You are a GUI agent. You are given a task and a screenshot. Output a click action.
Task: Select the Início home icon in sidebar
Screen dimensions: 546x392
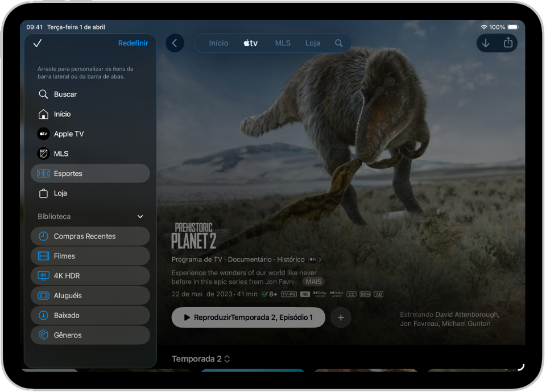[x=43, y=114]
